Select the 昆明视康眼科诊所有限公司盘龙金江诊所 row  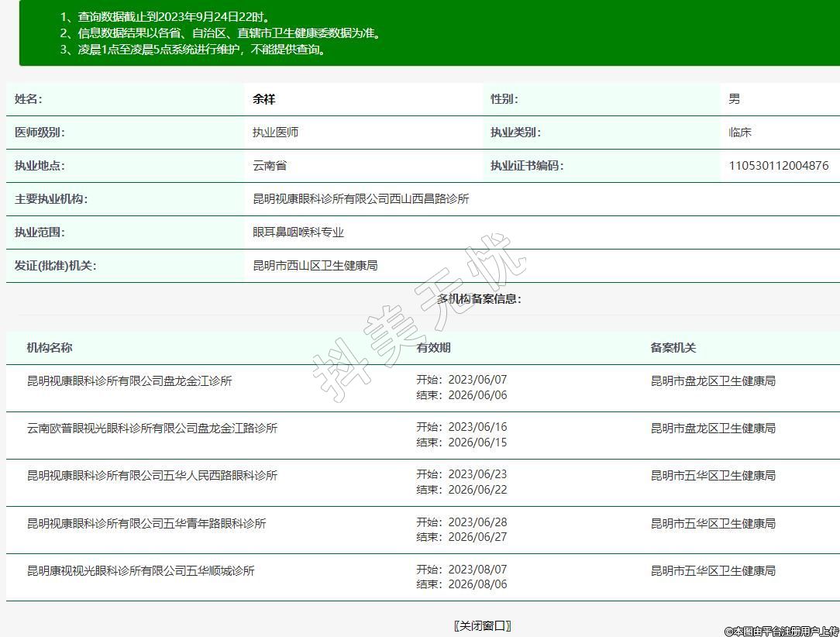(129, 381)
